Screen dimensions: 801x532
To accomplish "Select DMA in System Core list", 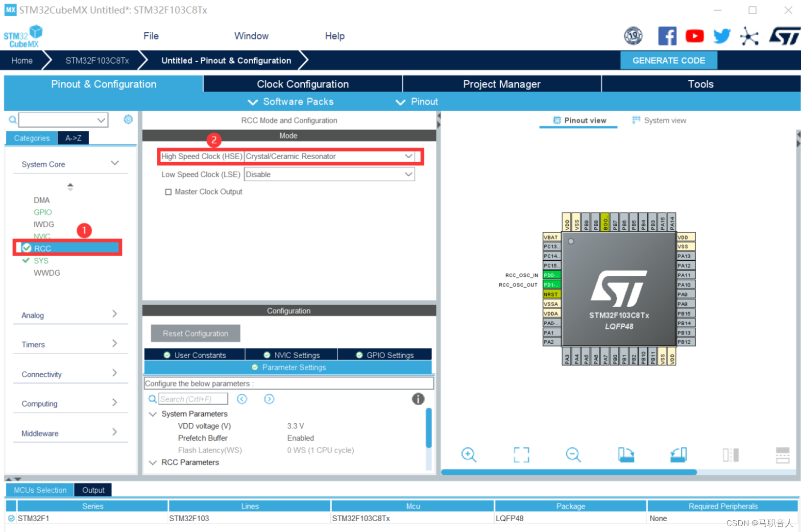I will [42, 200].
